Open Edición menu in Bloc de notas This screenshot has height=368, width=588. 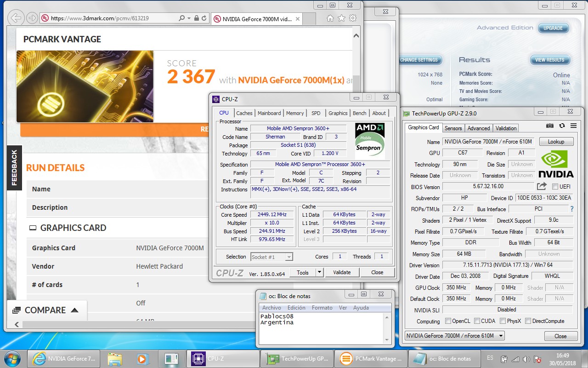[x=296, y=308]
